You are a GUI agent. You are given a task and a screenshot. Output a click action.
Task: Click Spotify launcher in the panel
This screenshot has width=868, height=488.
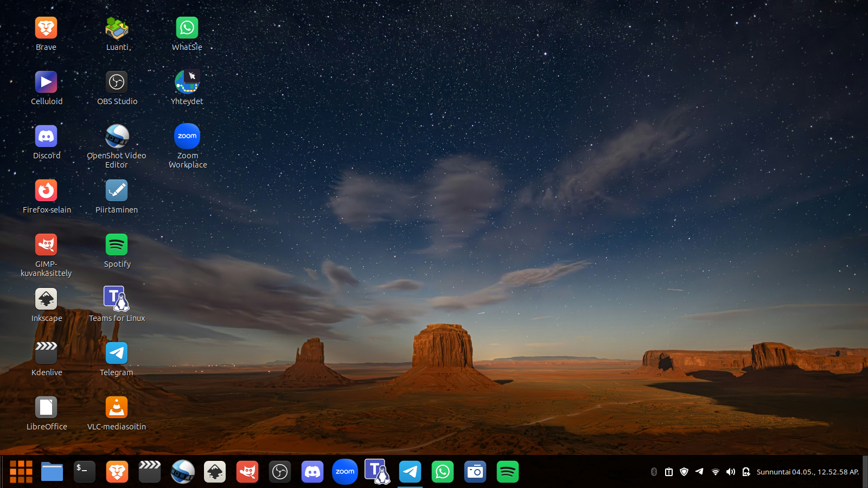tap(508, 472)
